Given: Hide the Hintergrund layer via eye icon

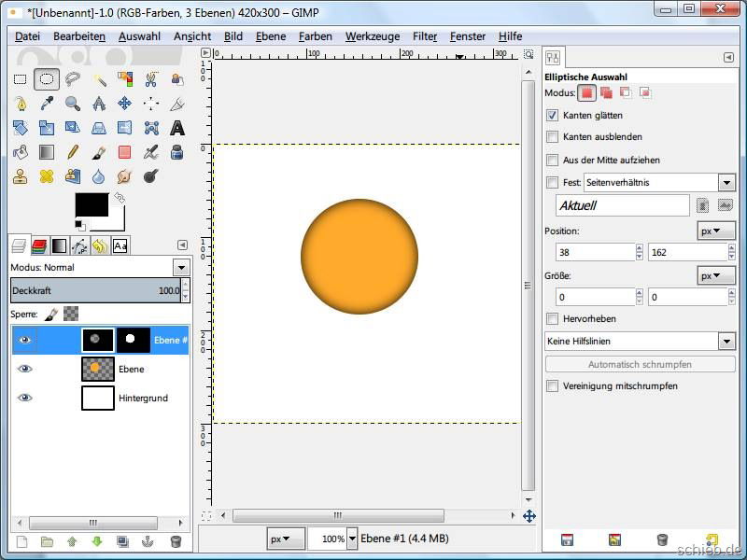Looking at the screenshot, I should coord(25,398).
